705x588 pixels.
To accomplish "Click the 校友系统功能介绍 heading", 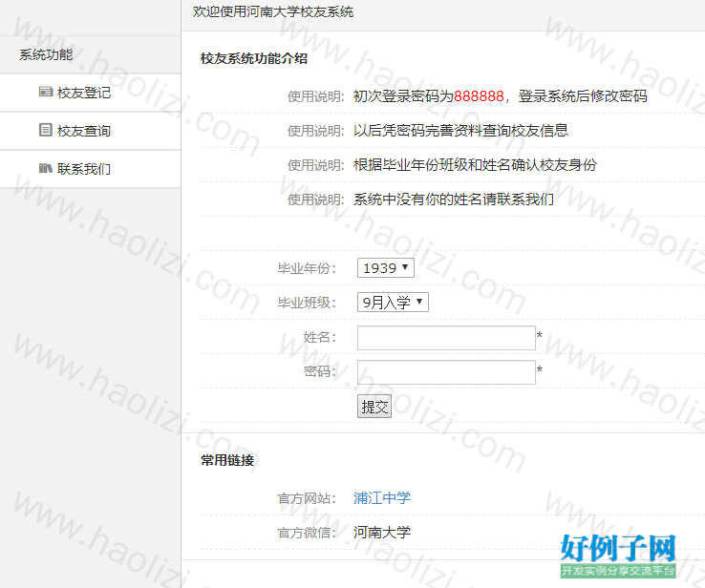I will click(x=254, y=58).
